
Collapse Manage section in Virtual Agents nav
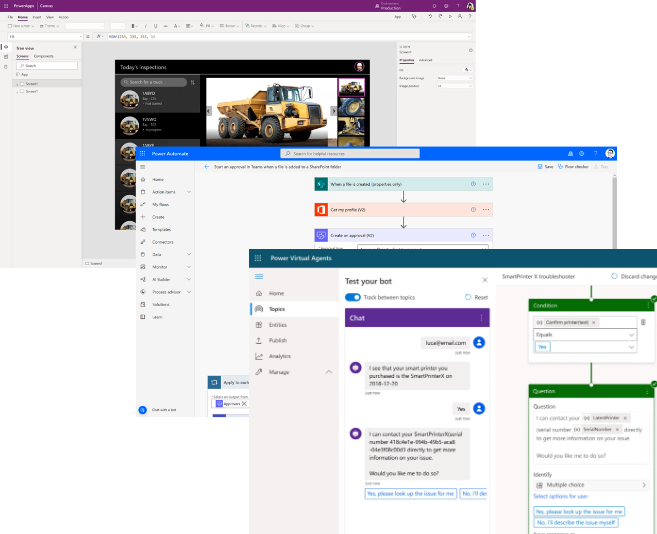(x=329, y=372)
